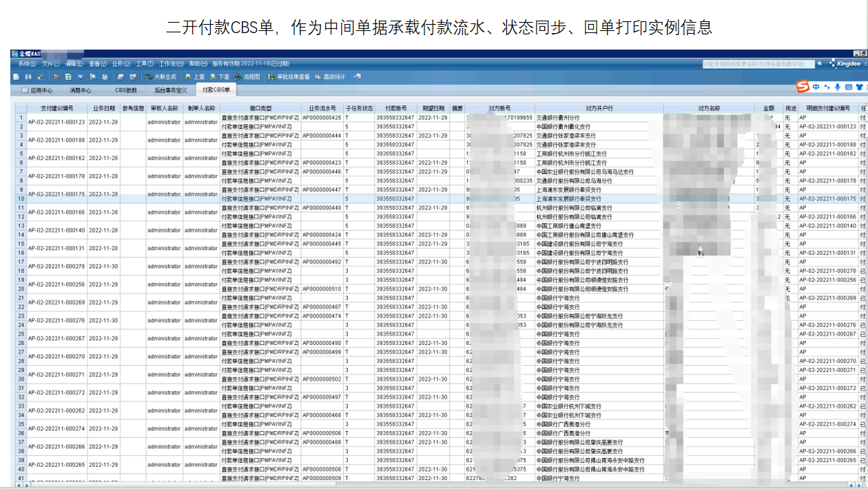
Task: Select serial number cell AP0000000508
Action: (322, 469)
